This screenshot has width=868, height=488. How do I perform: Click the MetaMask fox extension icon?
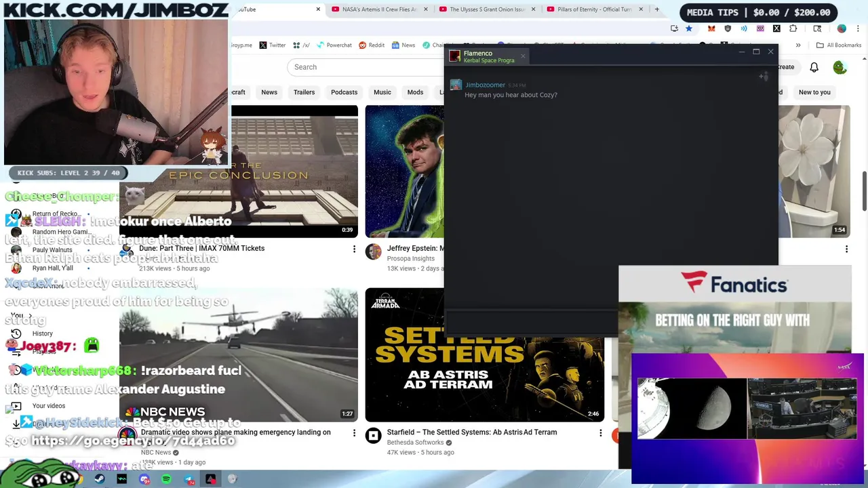711,28
